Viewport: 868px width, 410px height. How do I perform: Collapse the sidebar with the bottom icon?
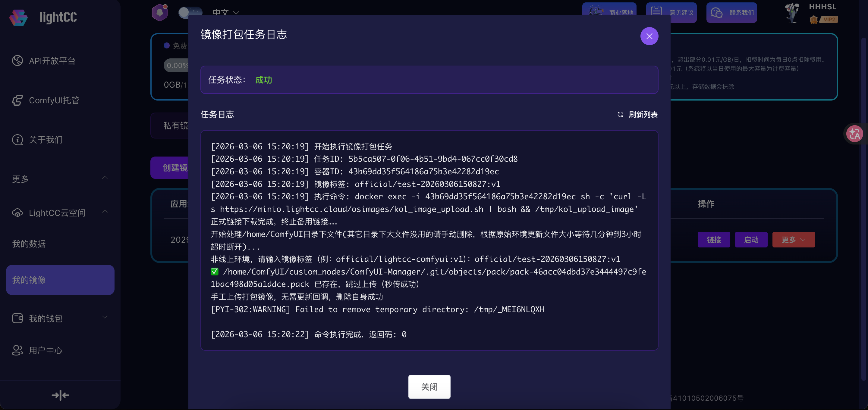pos(60,395)
